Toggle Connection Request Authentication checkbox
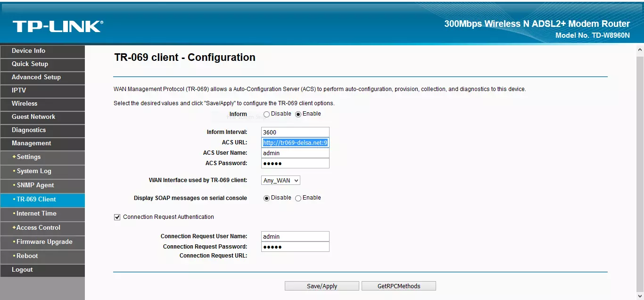 [117, 217]
